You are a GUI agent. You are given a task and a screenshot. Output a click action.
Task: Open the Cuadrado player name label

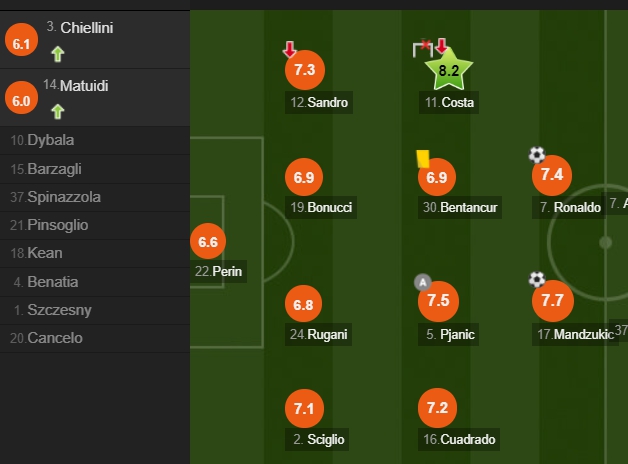[x=459, y=440]
